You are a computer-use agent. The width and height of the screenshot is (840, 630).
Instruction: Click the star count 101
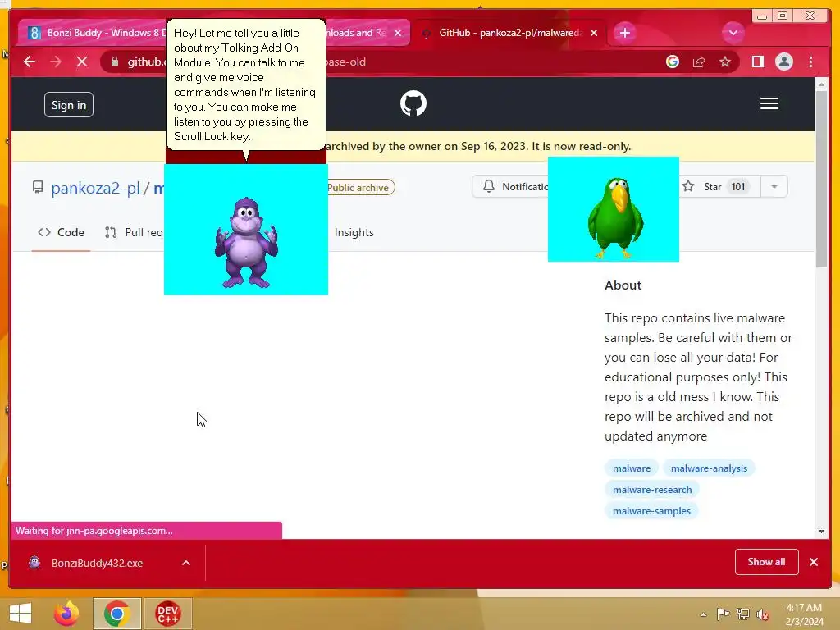738,186
